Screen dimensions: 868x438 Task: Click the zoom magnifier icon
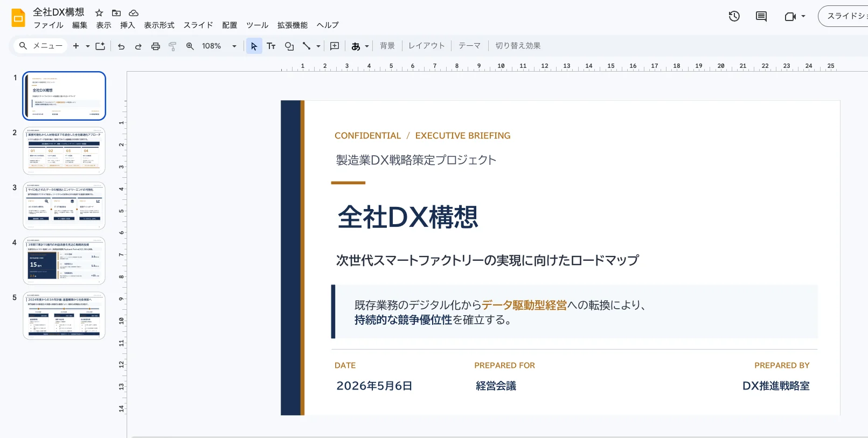[190, 46]
